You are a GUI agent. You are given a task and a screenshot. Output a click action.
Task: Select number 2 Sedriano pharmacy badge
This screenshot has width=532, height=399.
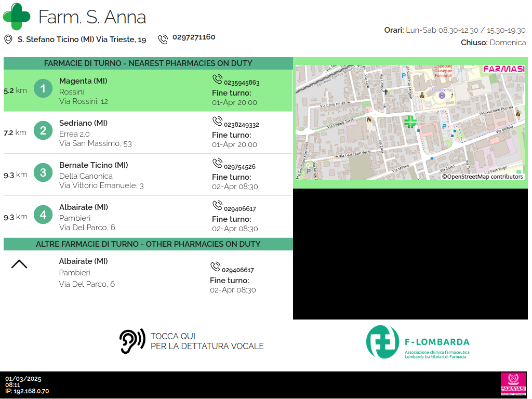tap(43, 130)
